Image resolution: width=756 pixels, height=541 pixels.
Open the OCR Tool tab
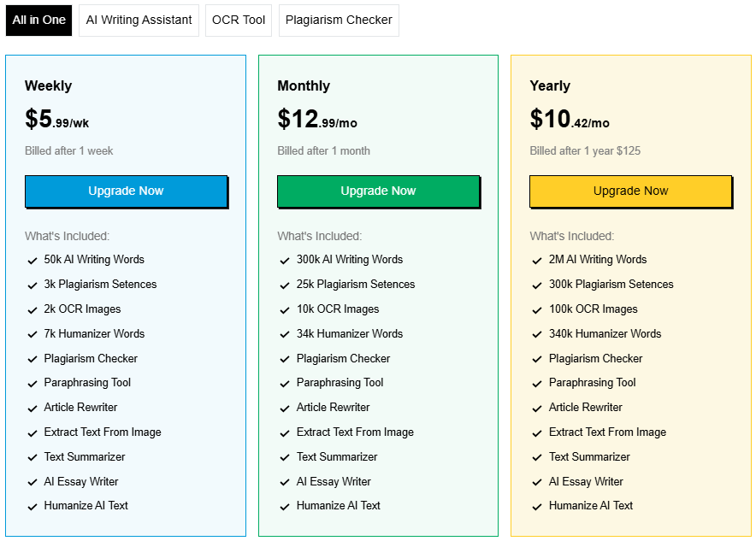pos(239,20)
